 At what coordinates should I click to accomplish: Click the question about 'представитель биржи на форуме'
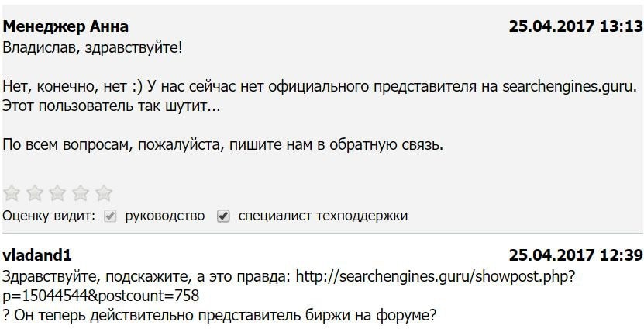coord(220,315)
